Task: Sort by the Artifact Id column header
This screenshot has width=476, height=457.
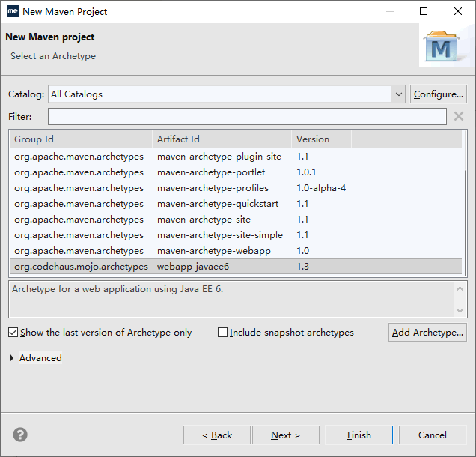Action: (222, 139)
